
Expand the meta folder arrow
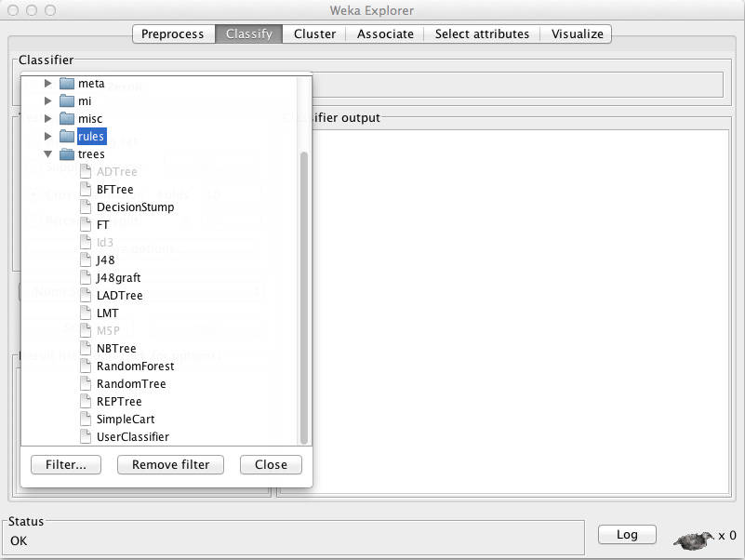point(47,83)
